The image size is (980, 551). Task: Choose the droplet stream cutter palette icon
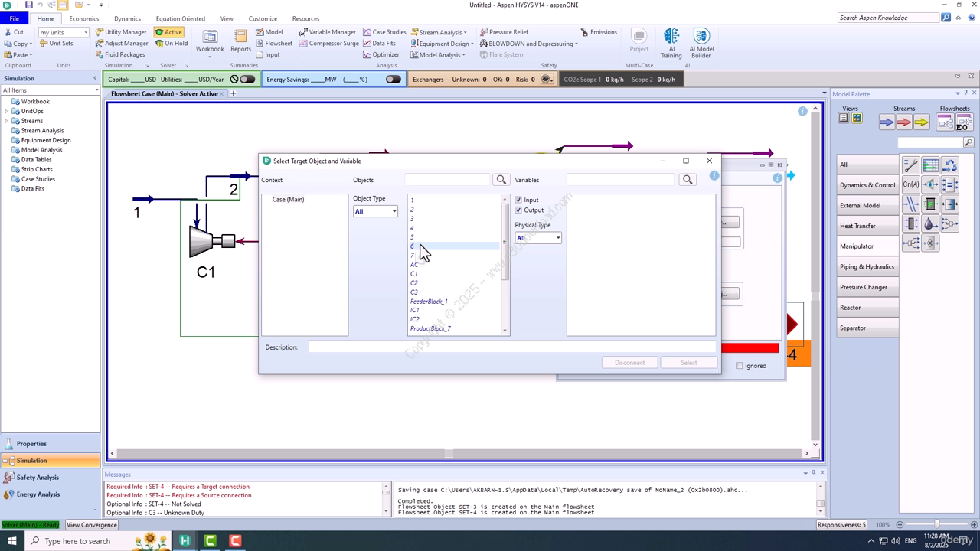[929, 223]
